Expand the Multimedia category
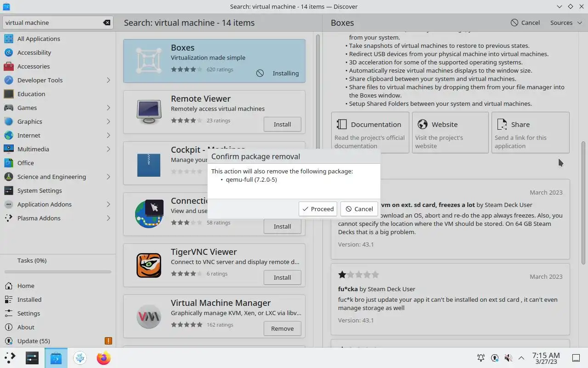 [108, 149]
